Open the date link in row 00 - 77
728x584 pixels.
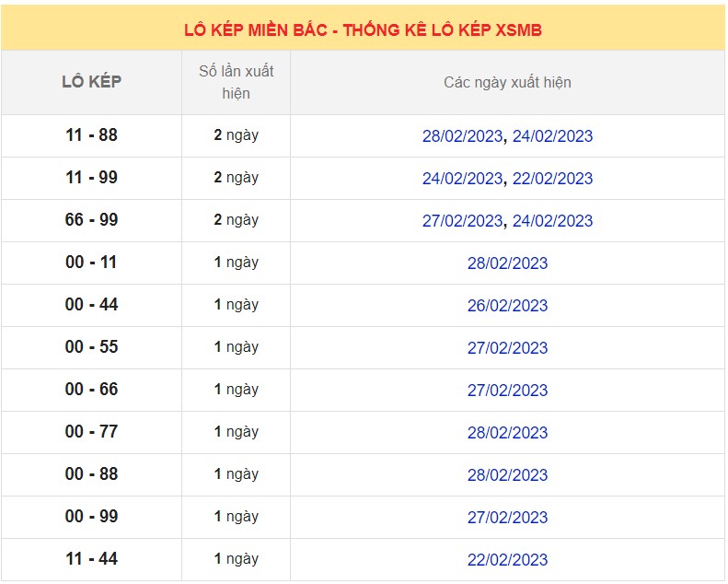pyautogui.click(x=507, y=433)
